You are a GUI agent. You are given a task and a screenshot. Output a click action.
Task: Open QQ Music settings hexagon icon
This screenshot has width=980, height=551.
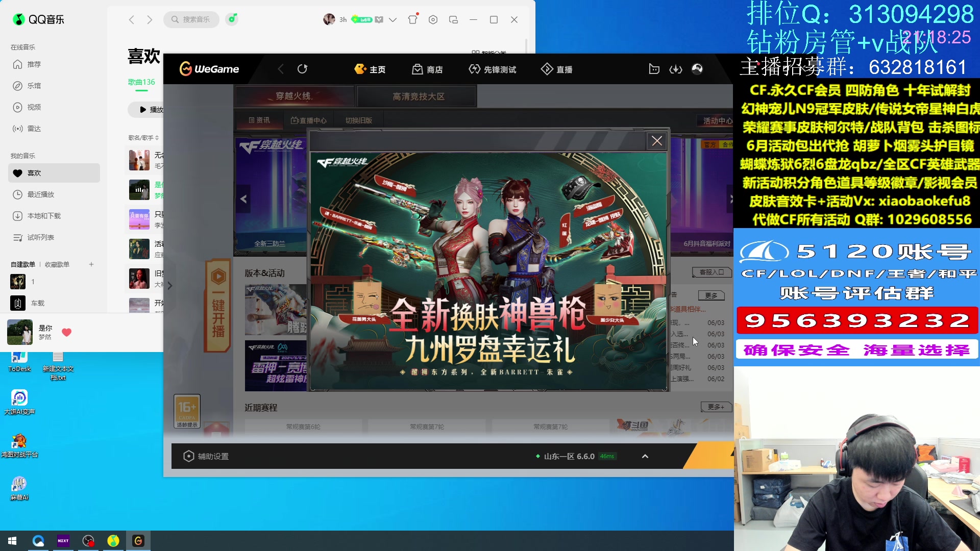[433, 19]
